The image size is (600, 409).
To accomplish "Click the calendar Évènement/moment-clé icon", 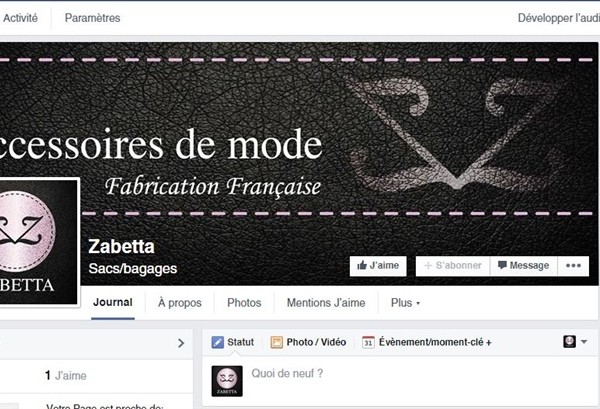I will coord(368,342).
